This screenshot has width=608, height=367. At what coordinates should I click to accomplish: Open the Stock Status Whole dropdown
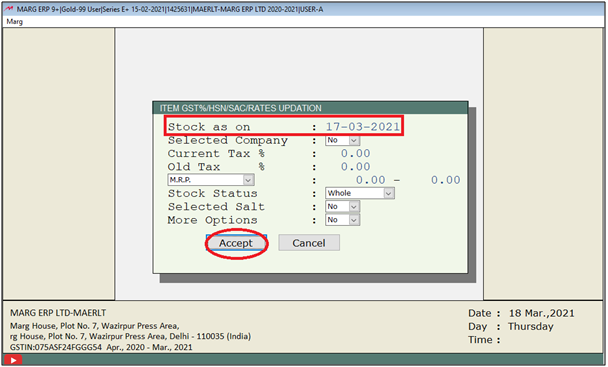(360, 193)
